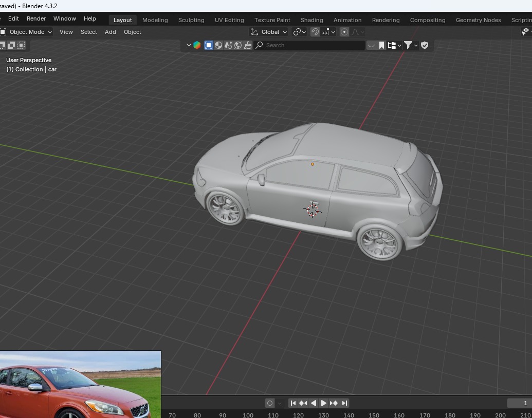This screenshot has height=418, width=532.
Task: Open the Help menu
Action: click(90, 18)
